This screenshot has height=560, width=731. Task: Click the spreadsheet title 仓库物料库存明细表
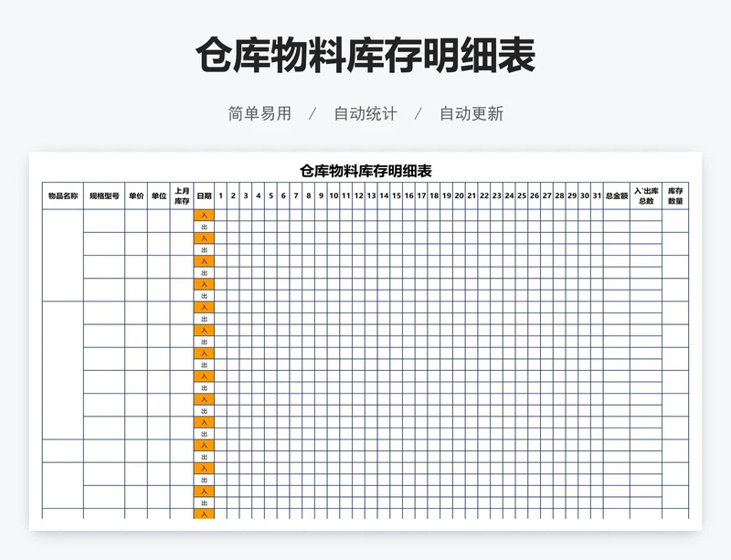365,171
